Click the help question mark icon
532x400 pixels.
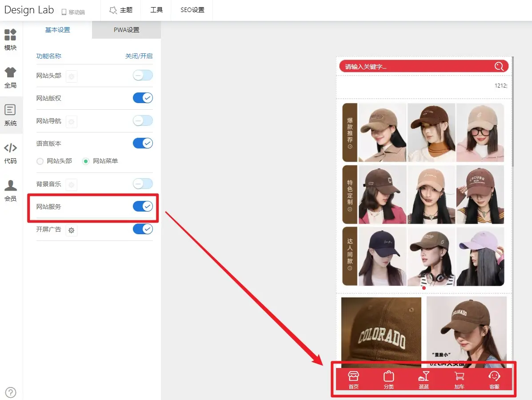click(10, 392)
